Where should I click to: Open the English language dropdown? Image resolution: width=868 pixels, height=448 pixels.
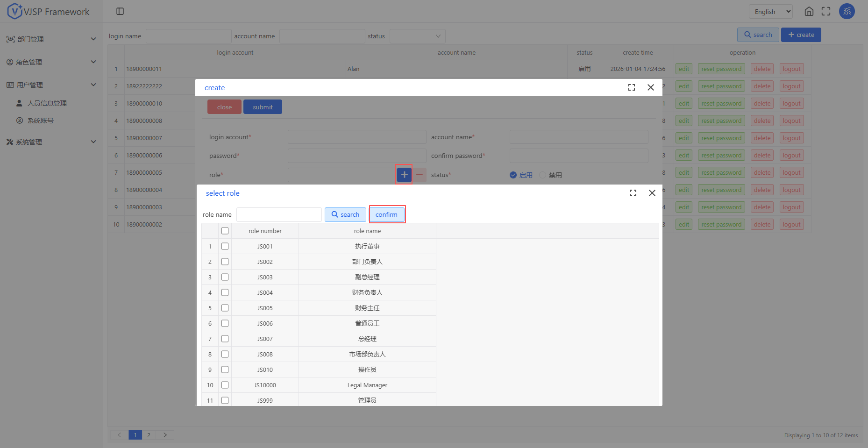point(770,12)
